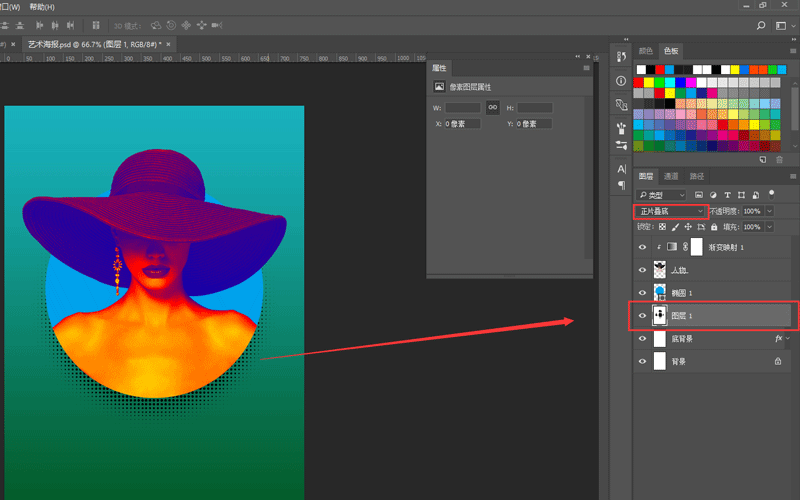Hide the 人物 layer
This screenshot has width=800, height=500.
point(642,270)
